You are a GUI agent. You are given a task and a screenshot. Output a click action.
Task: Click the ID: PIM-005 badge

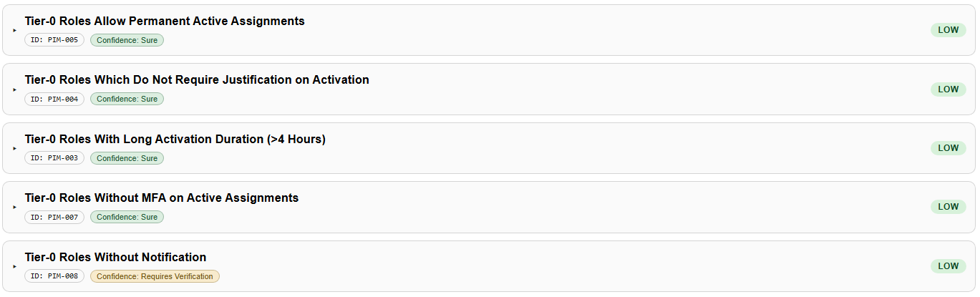tap(54, 40)
